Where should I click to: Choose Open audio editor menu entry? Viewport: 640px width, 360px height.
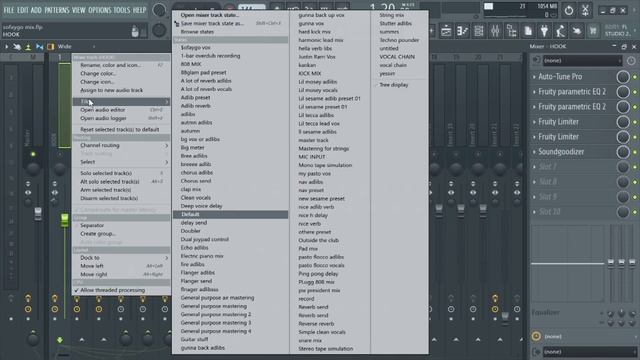(x=122, y=110)
